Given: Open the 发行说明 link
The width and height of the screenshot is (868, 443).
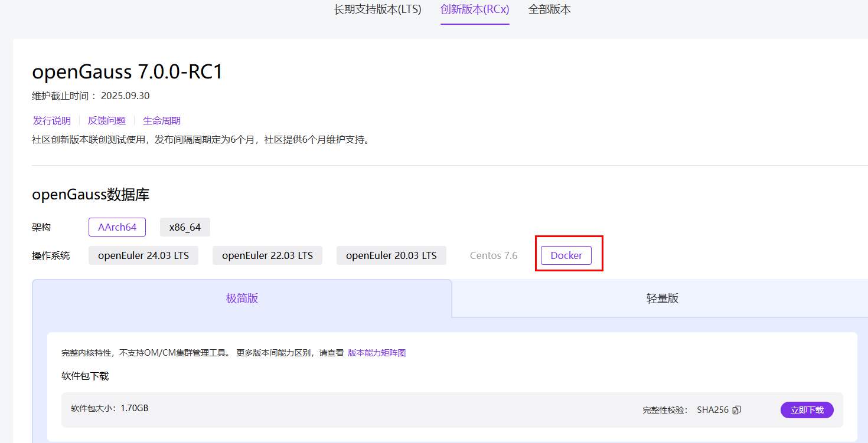Looking at the screenshot, I should (52, 120).
